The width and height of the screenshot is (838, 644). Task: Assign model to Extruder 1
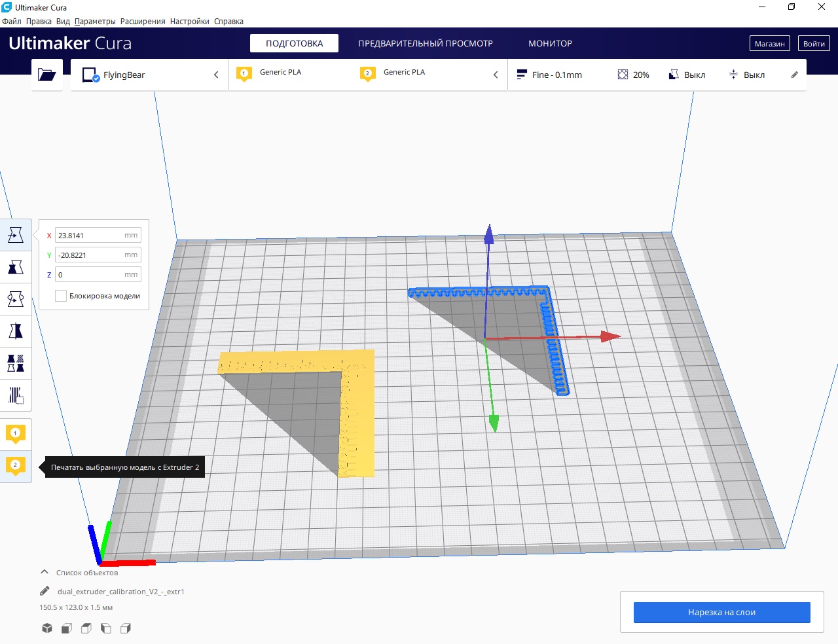coord(16,434)
